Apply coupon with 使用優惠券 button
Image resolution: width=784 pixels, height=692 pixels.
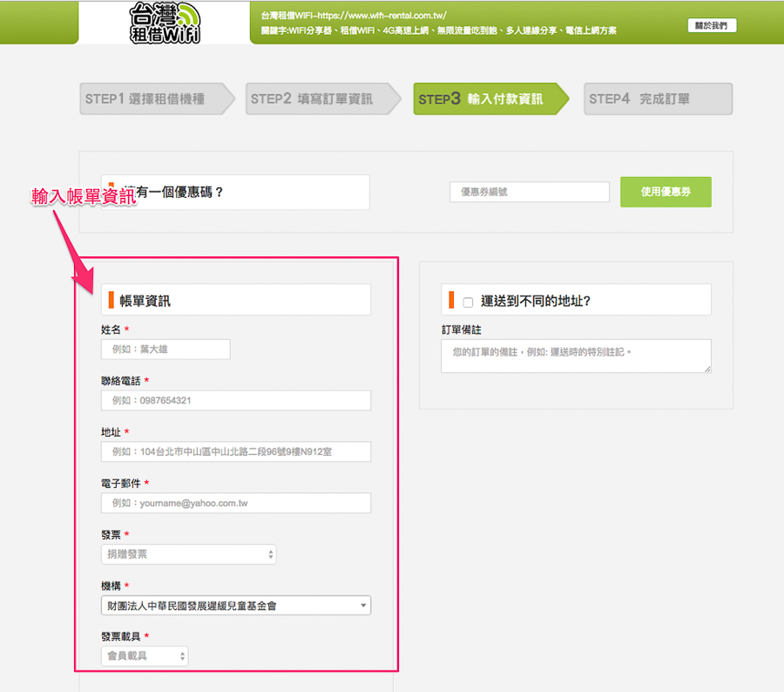(666, 192)
